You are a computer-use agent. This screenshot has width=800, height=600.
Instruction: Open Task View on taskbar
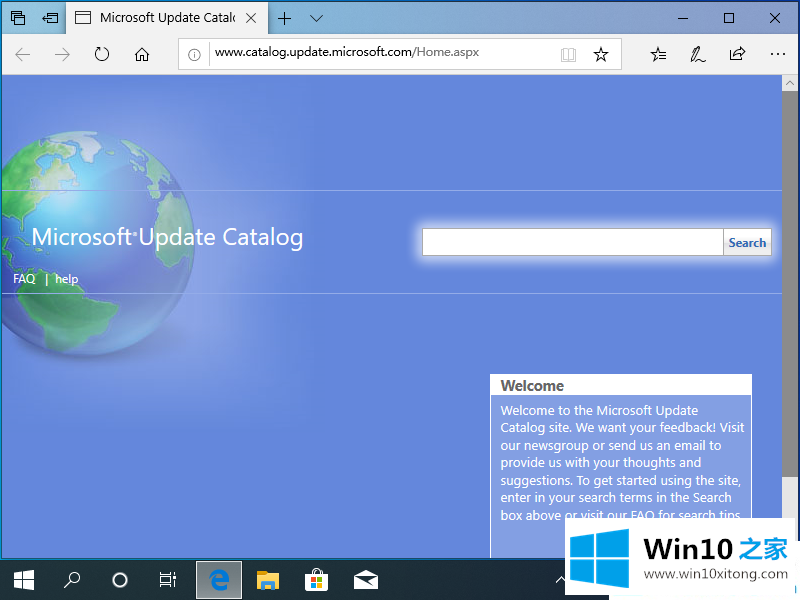pos(168,580)
